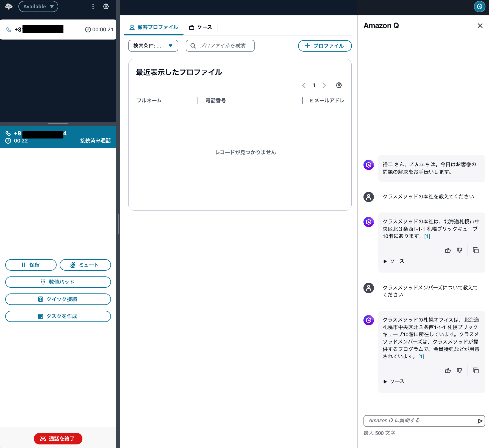The image size is (489, 448).
Task: Click the 最近表示したプロファイル heading
Action: (x=179, y=72)
